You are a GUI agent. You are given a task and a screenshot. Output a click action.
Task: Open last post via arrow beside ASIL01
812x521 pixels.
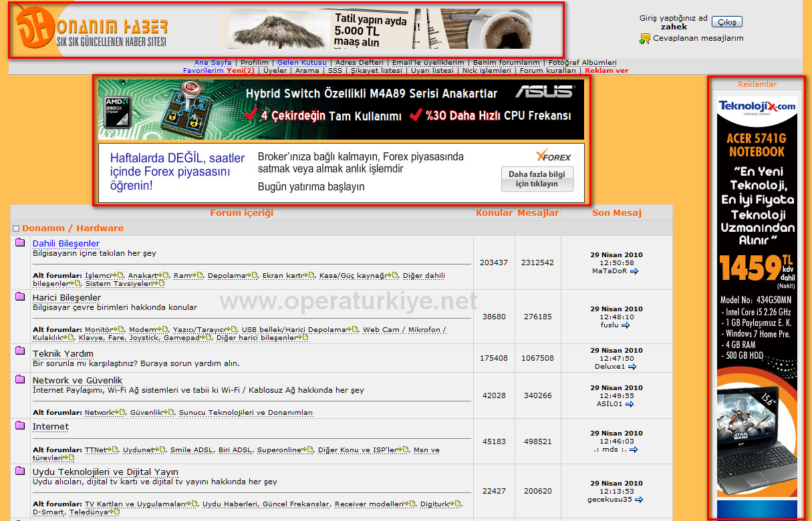630,404
